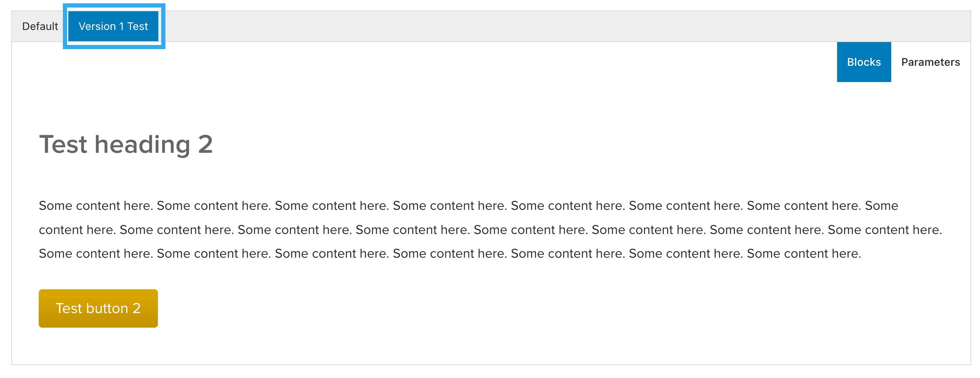Click the empty gray tab strip area
This screenshot has height=378, width=980.
pyautogui.click(x=542, y=26)
